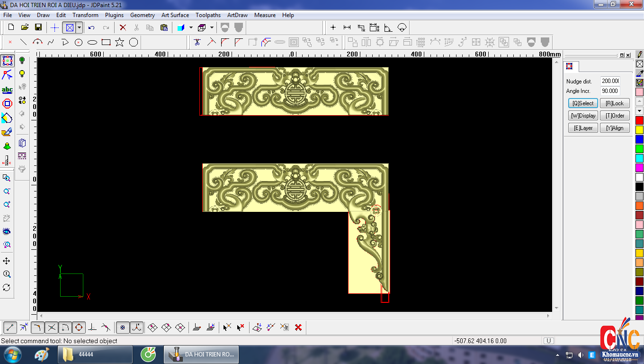Open dropdown arrow beside the crossed-box view button

pyautogui.click(x=79, y=27)
